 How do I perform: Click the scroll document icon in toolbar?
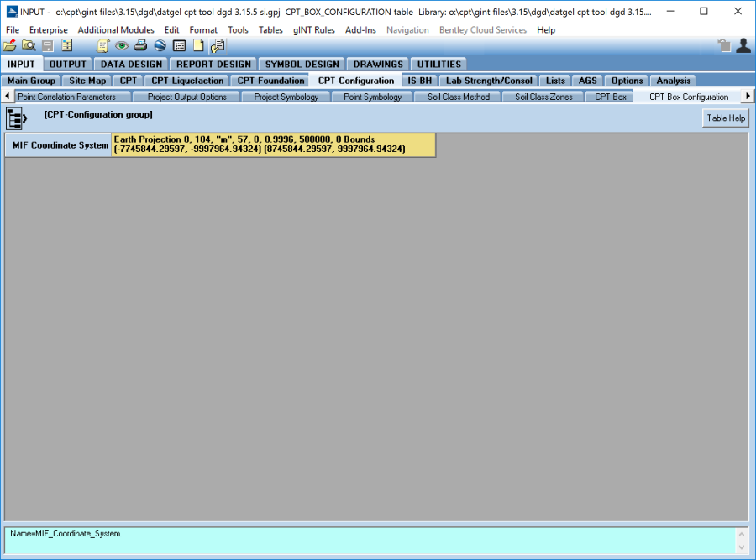[103, 46]
